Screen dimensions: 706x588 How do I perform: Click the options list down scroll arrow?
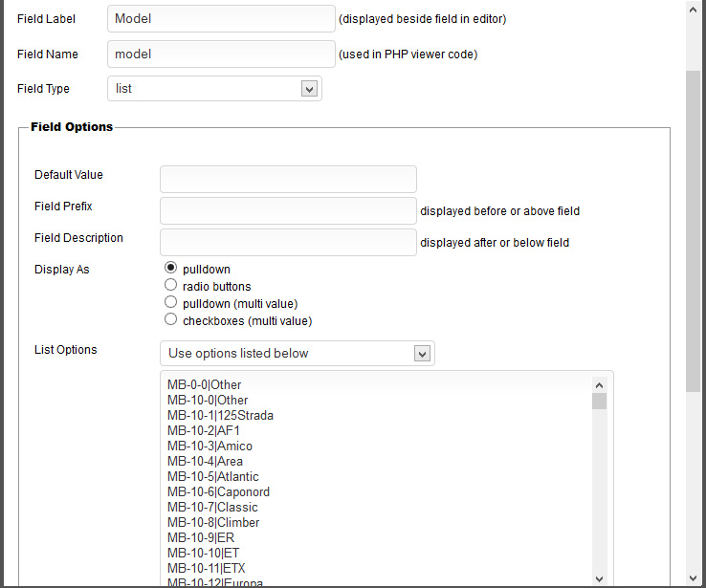pyautogui.click(x=599, y=577)
